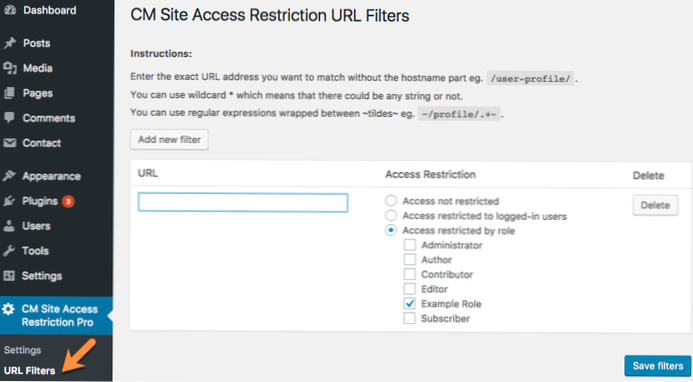Check the Contributor role checkbox
Screen dimensions: 693x382
point(410,274)
